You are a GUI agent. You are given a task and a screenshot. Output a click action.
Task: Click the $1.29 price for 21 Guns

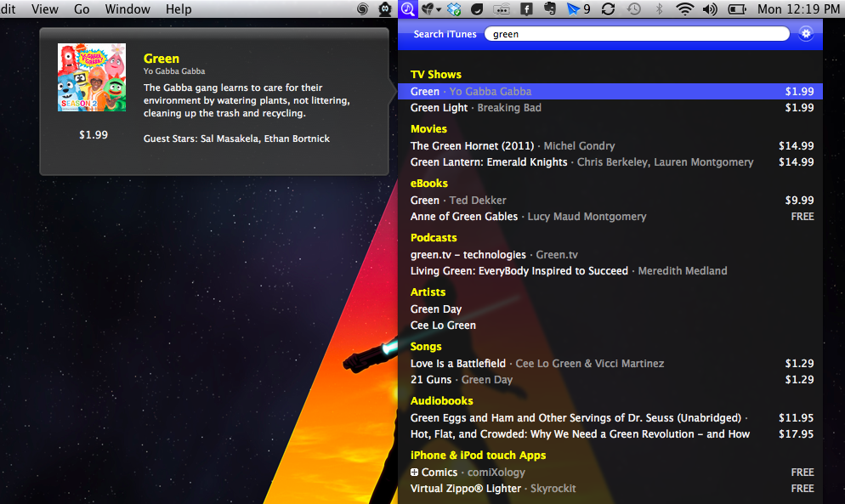[799, 379]
